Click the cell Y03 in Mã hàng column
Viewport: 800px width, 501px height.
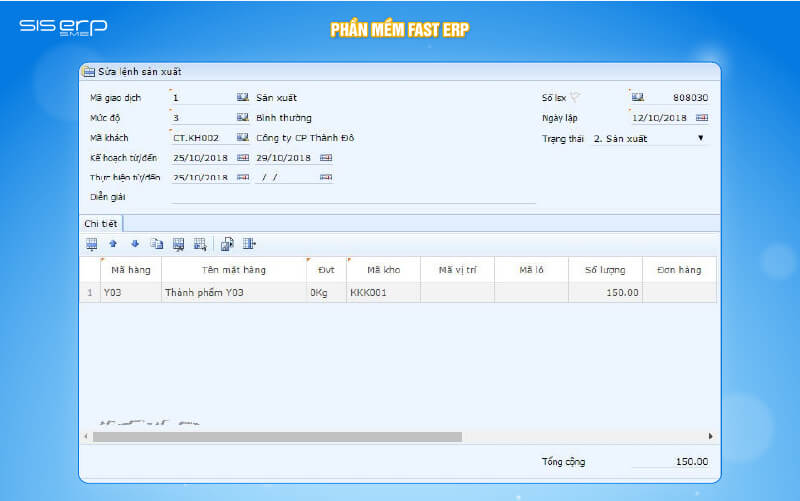coord(131,292)
